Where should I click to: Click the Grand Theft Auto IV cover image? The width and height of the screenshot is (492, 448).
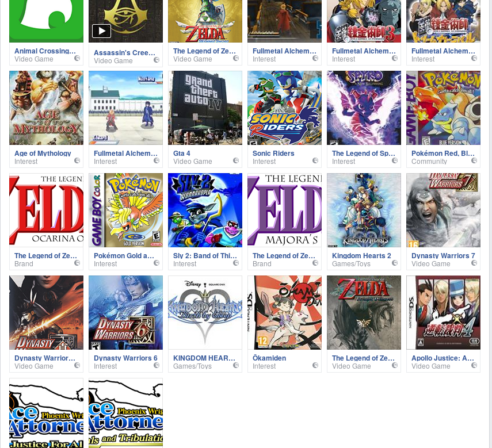point(205,108)
